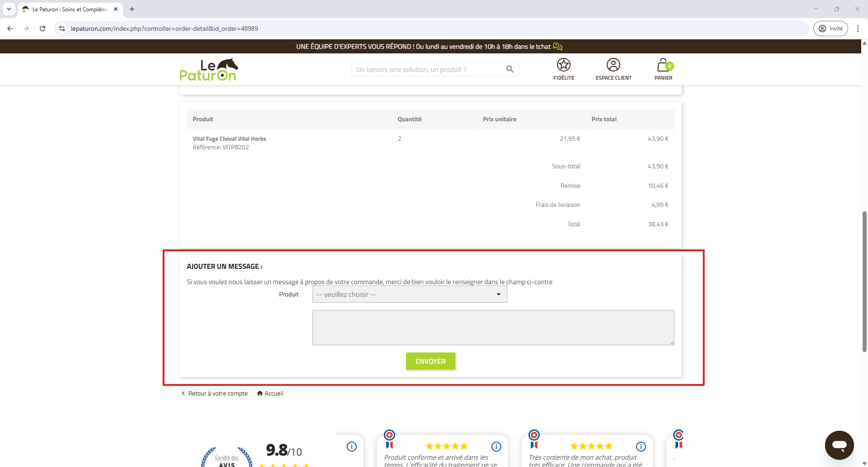Image resolution: width=868 pixels, height=467 pixels.
Task: Expand the Produit dropdown list
Action: pyautogui.click(x=409, y=295)
